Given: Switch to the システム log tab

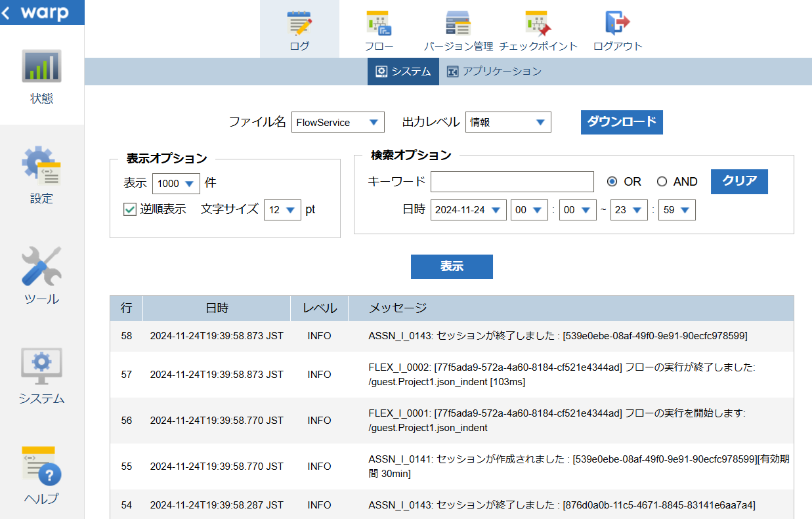Looking at the screenshot, I should (x=403, y=72).
